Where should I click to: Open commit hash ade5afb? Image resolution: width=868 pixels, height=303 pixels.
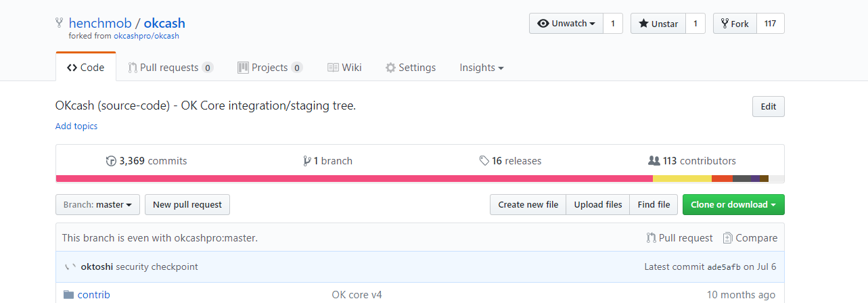[723, 267]
